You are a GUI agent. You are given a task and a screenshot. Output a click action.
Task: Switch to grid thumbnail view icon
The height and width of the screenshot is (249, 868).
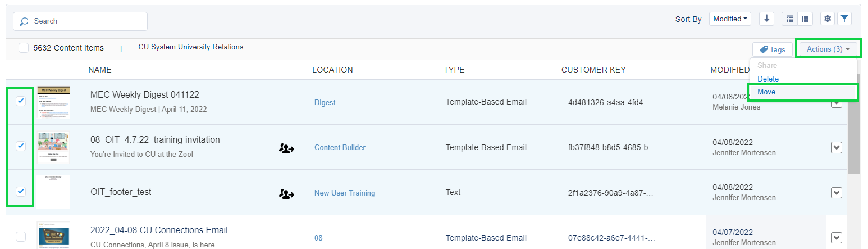[805, 19]
